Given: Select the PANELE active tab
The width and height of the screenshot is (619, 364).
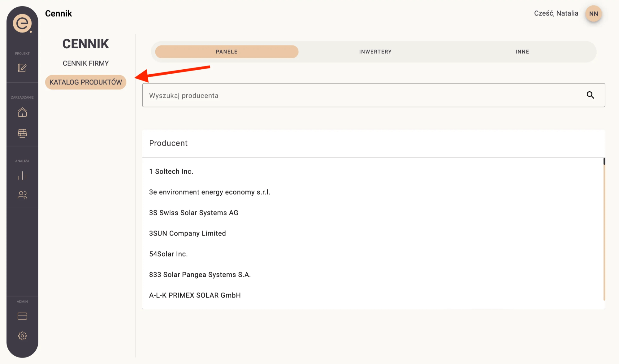Looking at the screenshot, I should point(227,52).
